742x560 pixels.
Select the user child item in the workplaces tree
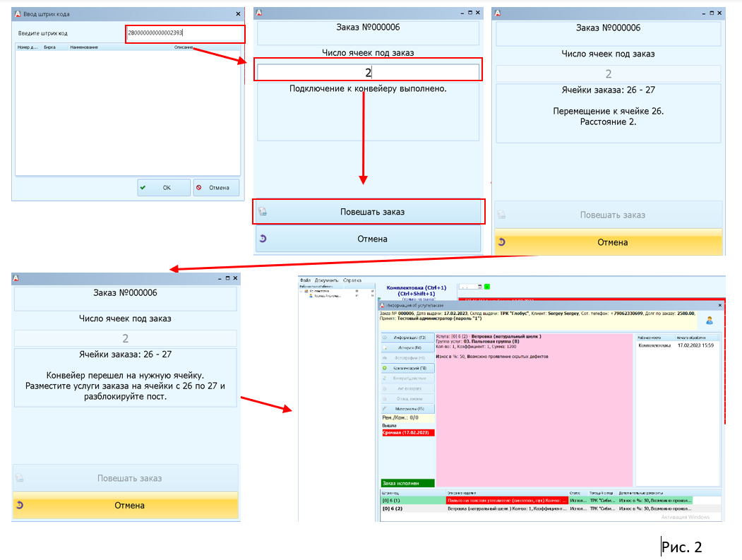click(x=325, y=296)
